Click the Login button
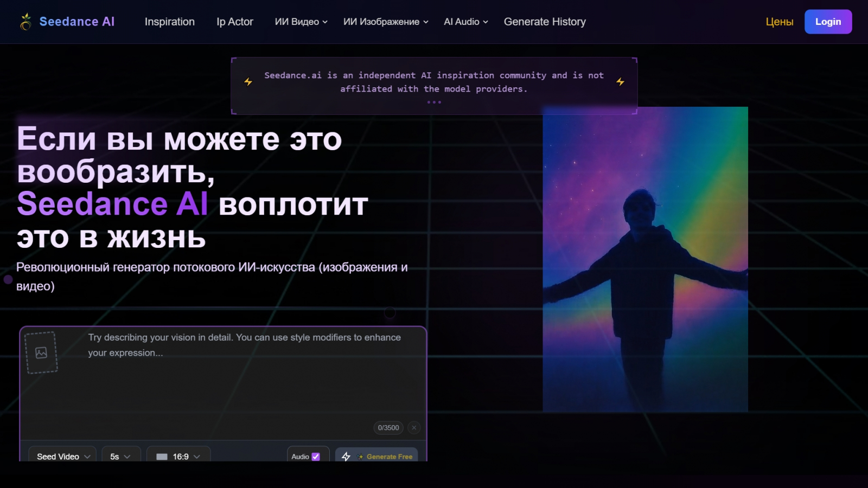Viewport: 868px width, 488px height. (x=828, y=22)
